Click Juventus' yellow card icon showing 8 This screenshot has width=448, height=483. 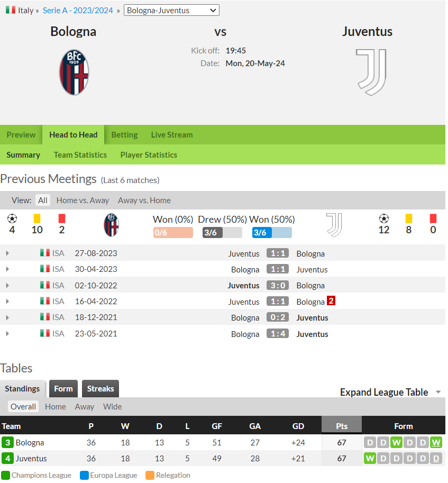pyautogui.click(x=408, y=218)
